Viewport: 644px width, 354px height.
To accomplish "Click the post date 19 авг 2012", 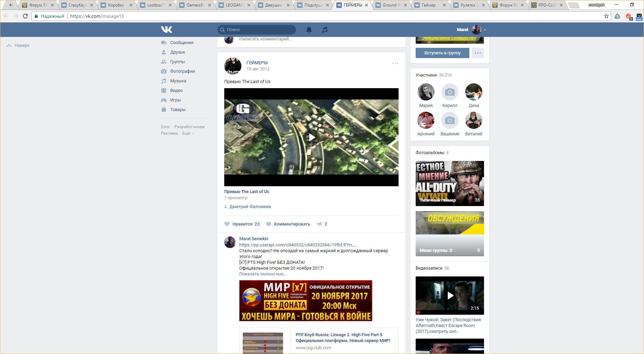I will coord(258,69).
